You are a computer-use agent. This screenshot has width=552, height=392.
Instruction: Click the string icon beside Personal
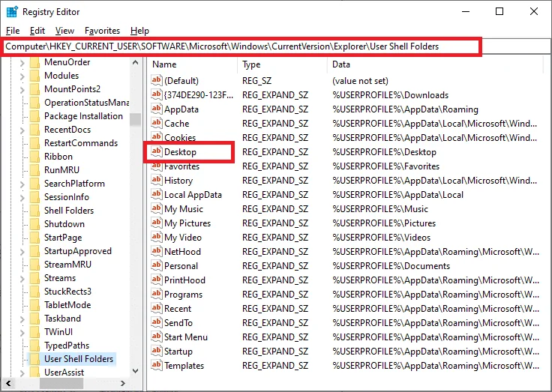pos(157,265)
